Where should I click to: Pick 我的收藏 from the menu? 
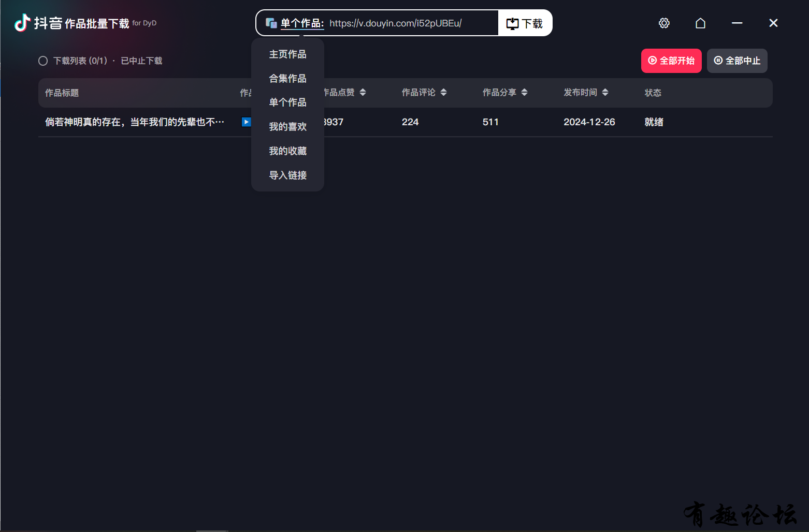point(287,151)
